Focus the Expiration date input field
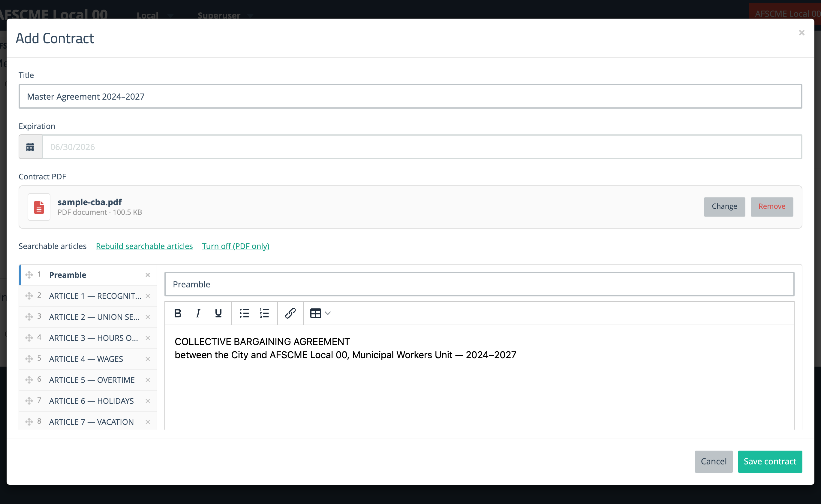 point(422,147)
